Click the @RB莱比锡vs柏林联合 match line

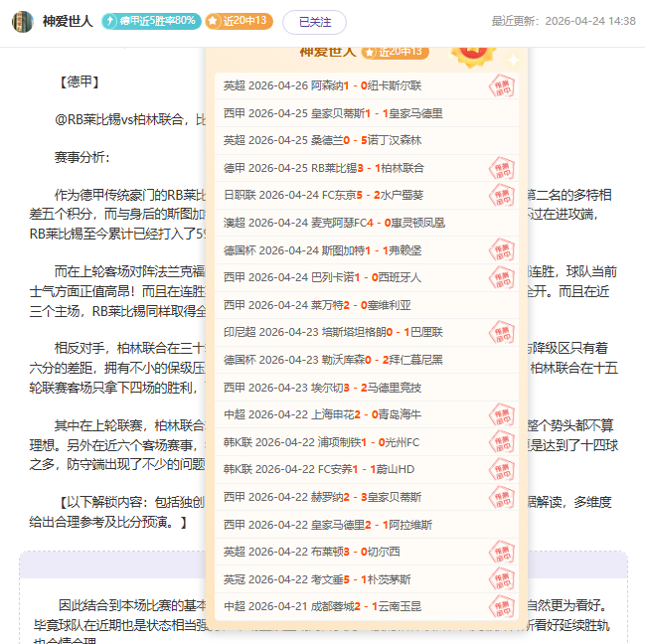129,119
